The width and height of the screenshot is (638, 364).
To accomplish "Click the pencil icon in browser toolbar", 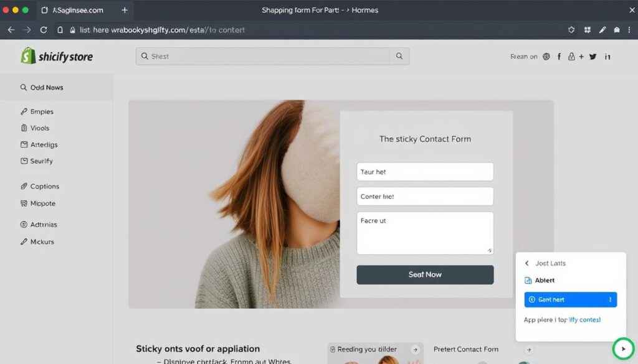I will tap(602, 30).
